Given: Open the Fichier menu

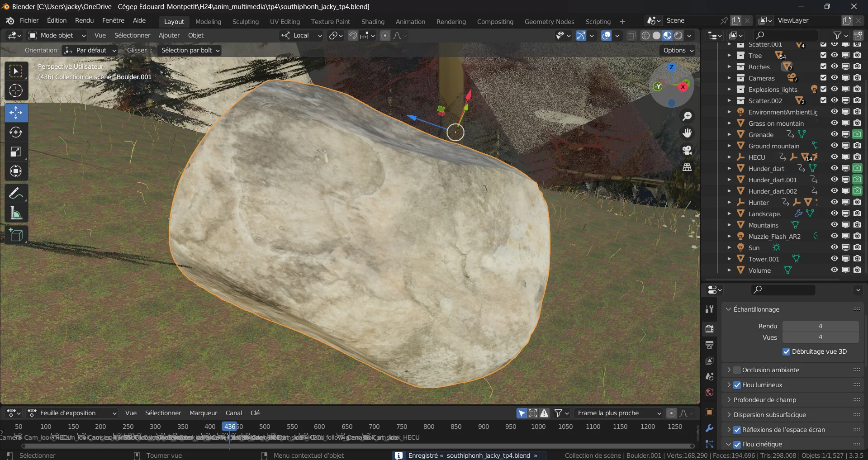Looking at the screenshot, I should (29, 20).
